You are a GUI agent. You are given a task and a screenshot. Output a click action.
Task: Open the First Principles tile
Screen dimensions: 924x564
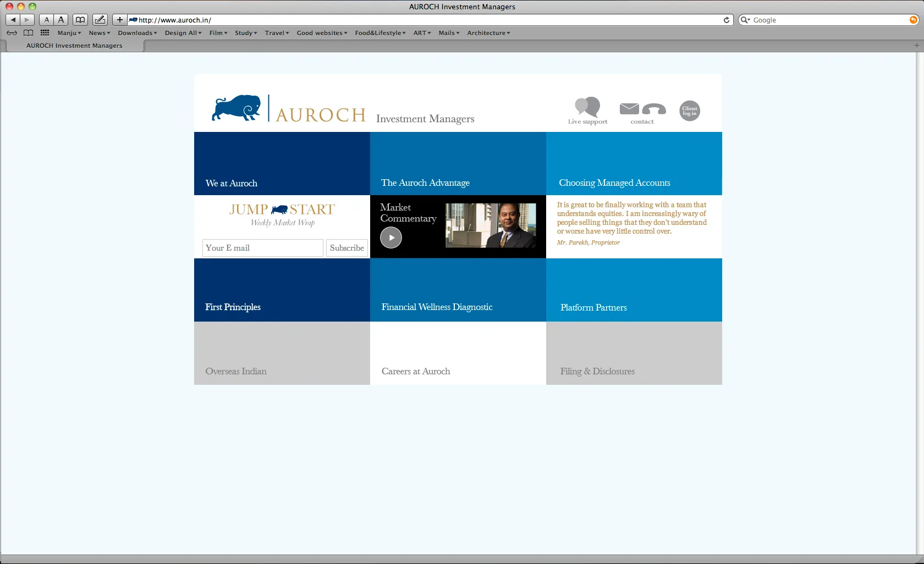point(282,290)
